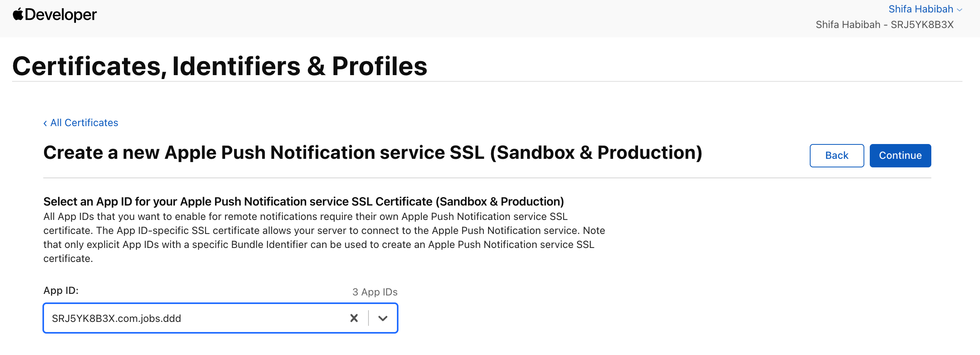This screenshot has width=980, height=355.
Task: Click the divider between X and chevron
Action: click(368, 318)
